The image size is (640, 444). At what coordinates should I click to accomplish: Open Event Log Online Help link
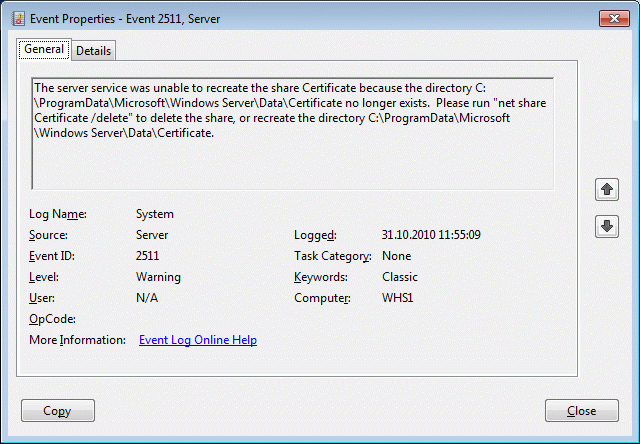198,340
